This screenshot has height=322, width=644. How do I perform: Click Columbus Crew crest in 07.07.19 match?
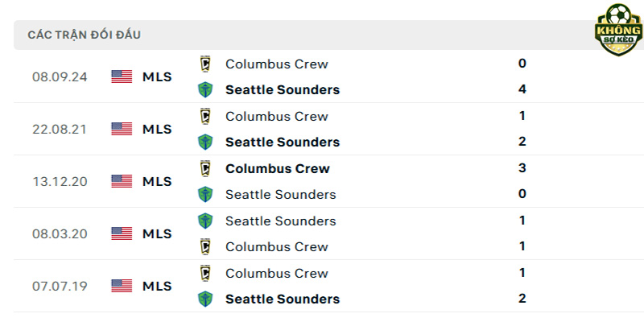point(205,273)
